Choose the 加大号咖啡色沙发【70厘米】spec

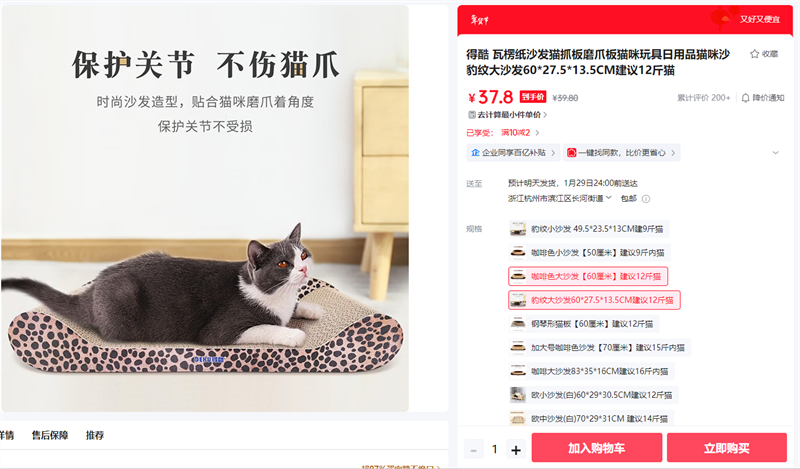[599, 348]
